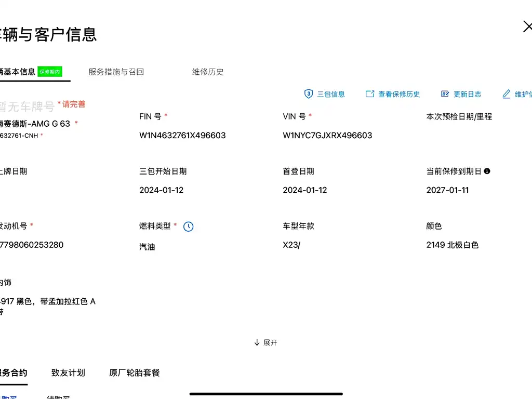
Task: Click the down arrow beside 展开
Action: (257, 342)
